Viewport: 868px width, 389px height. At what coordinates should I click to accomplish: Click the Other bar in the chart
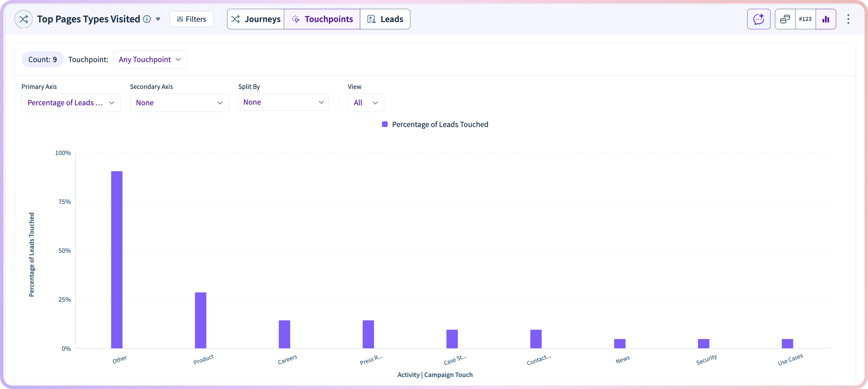pyautogui.click(x=117, y=259)
